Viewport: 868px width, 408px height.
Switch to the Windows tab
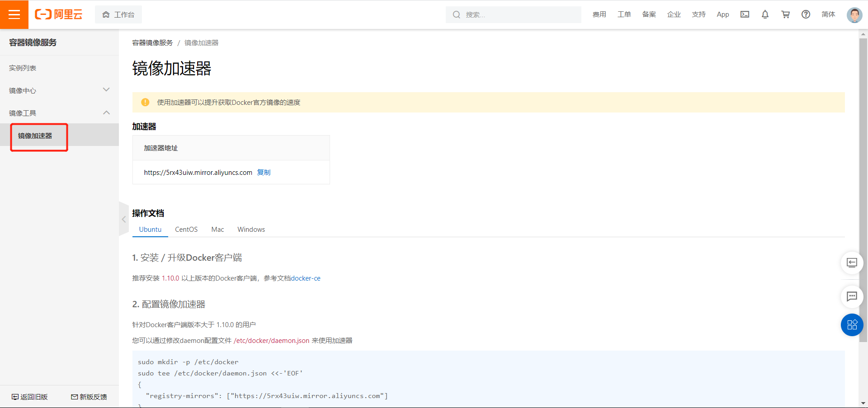(251, 230)
